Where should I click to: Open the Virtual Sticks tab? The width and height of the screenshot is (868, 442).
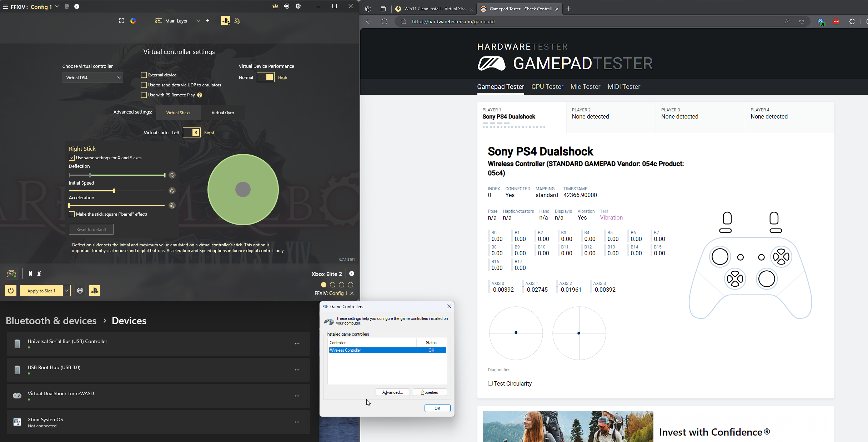point(178,112)
